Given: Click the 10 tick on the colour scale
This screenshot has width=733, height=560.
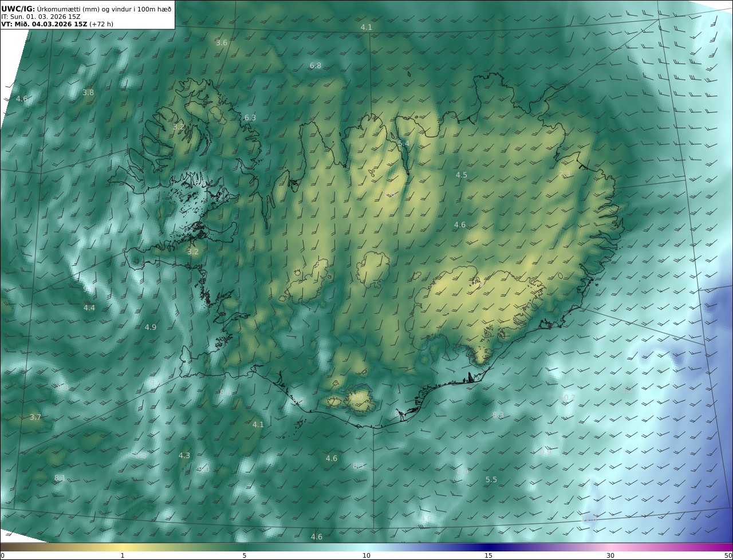Looking at the screenshot, I should point(366,556).
